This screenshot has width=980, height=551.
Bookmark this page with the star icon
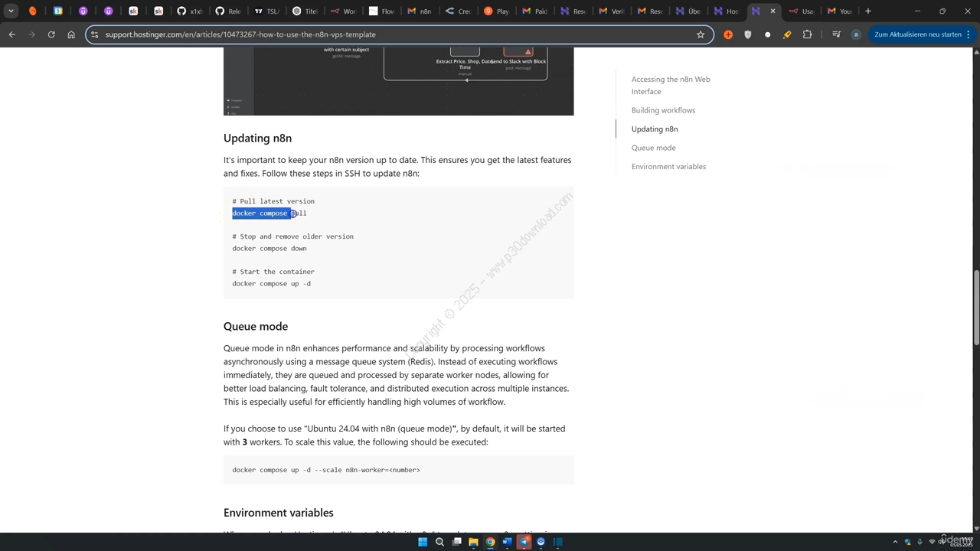pyautogui.click(x=701, y=34)
